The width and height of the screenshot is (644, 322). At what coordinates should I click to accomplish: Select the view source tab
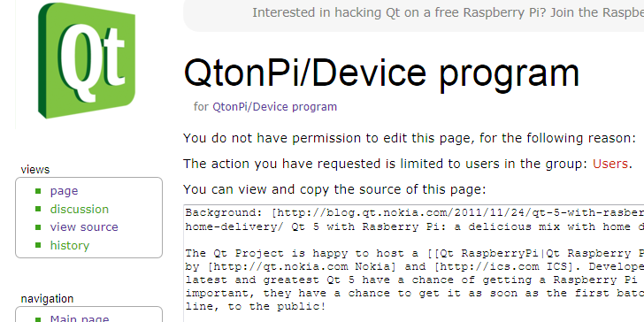(84, 227)
